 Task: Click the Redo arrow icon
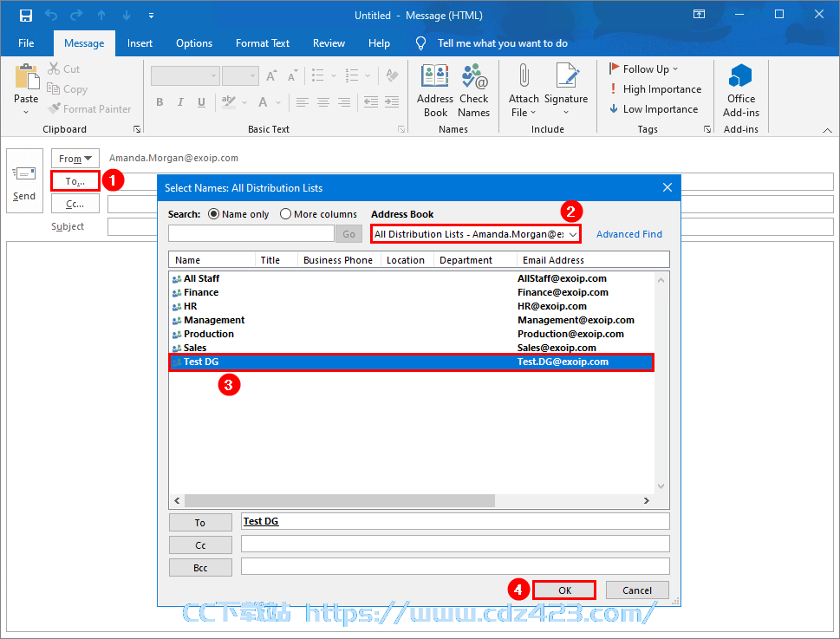coord(76,15)
